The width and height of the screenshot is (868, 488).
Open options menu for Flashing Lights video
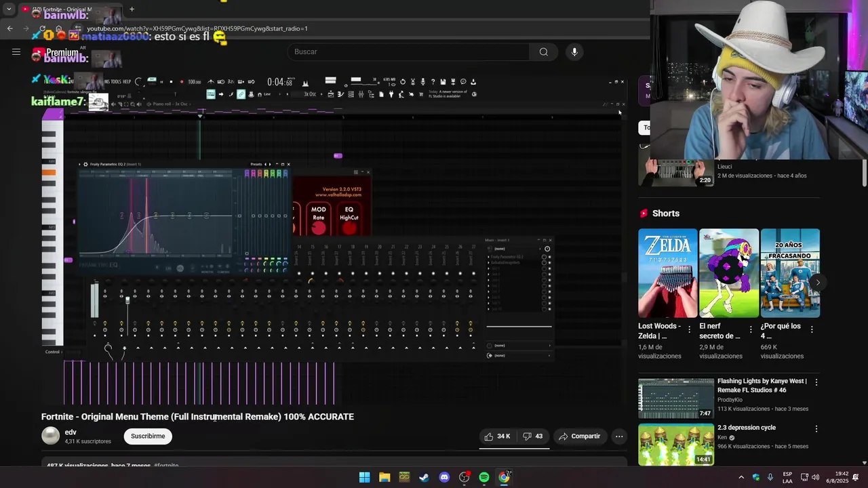pos(816,382)
